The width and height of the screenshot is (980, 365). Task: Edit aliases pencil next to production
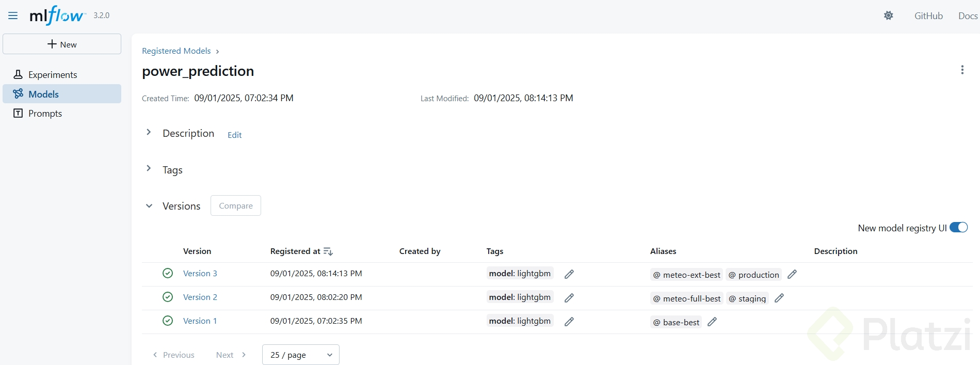[x=792, y=274]
